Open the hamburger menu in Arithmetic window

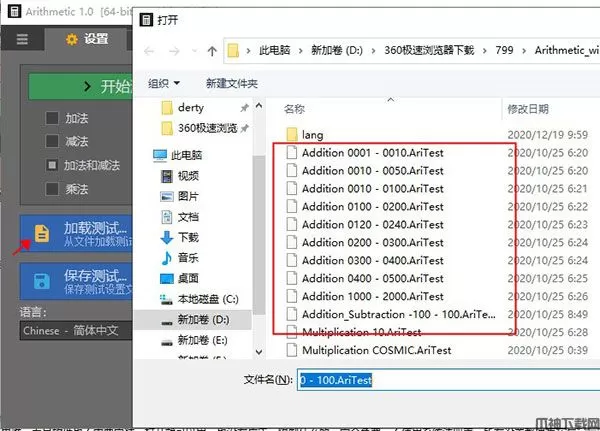coord(22,39)
